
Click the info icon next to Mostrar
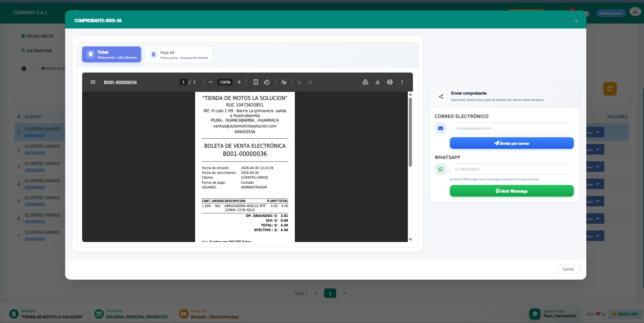click(24, 68)
